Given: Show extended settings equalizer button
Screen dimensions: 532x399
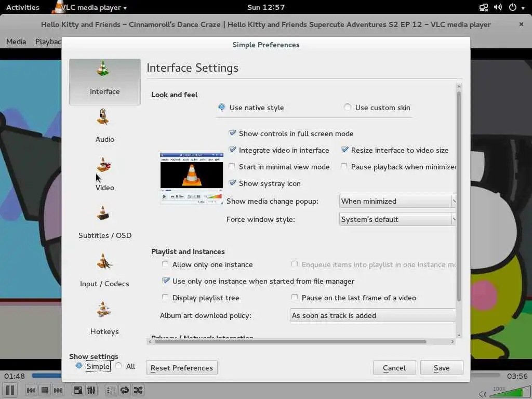Looking at the screenshot, I should coord(91,390).
